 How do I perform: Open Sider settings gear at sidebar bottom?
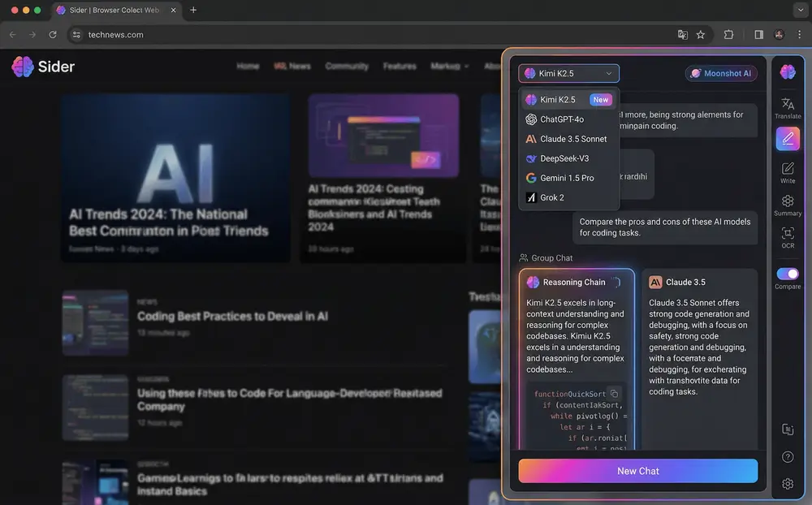point(788,484)
